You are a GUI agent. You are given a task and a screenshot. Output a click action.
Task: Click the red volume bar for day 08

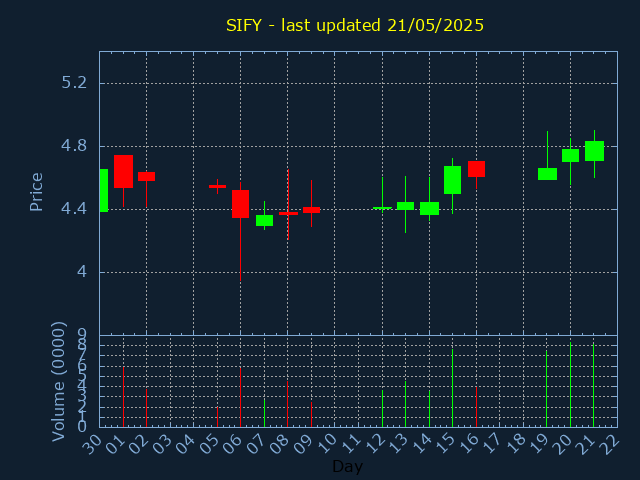coord(287,404)
